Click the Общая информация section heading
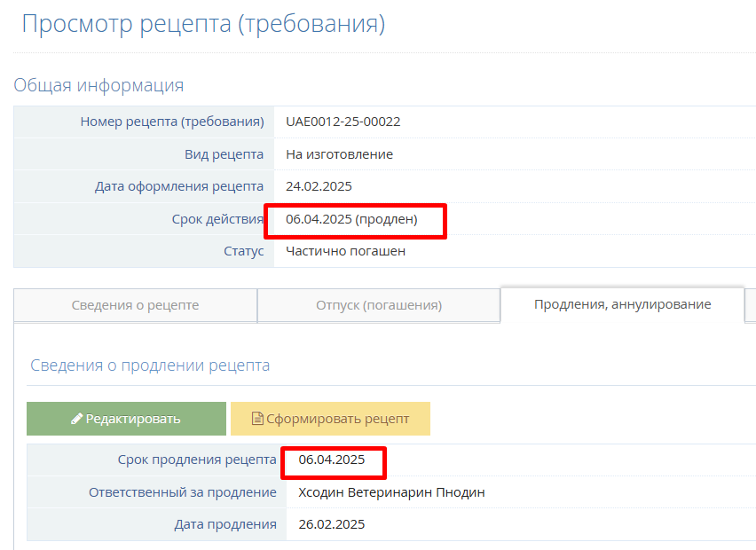This screenshot has width=756, height=550. pos(98,85)
